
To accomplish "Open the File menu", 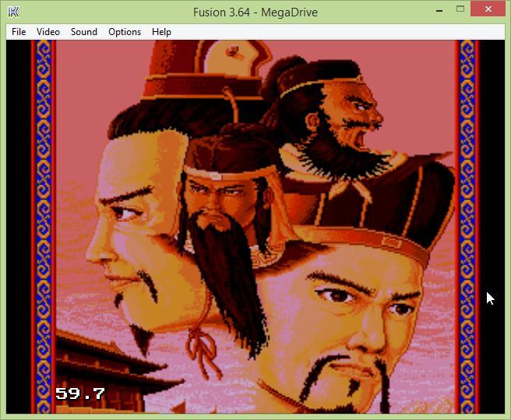I will click(19, 32).
